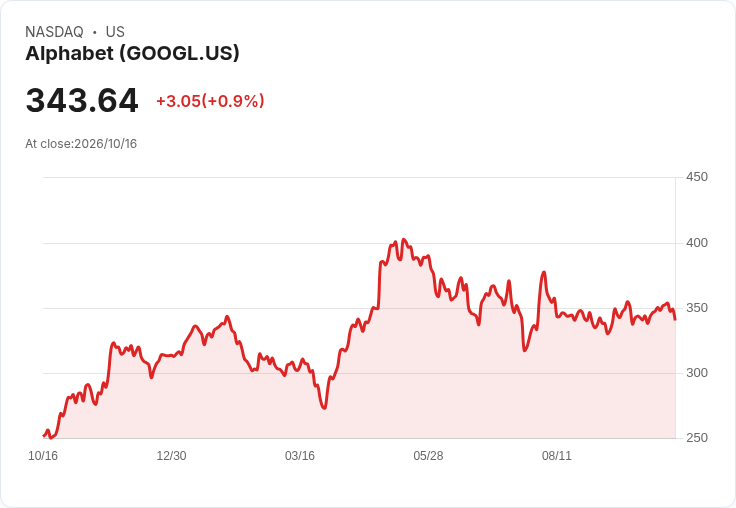Click the At close:2026/10/16 timestamp
This screenshot has height=508, width=736.
tap(81, 144)
